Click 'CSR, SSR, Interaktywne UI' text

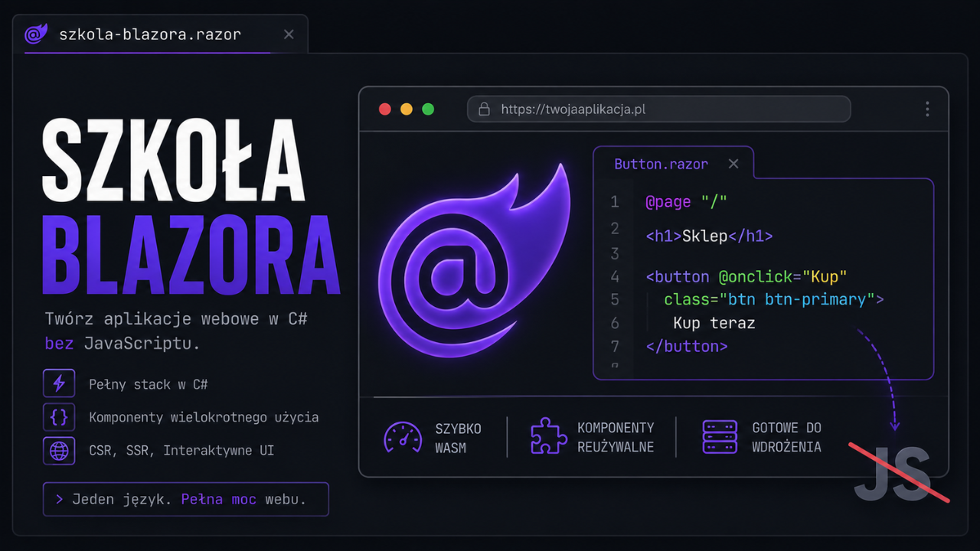point(181,451)
